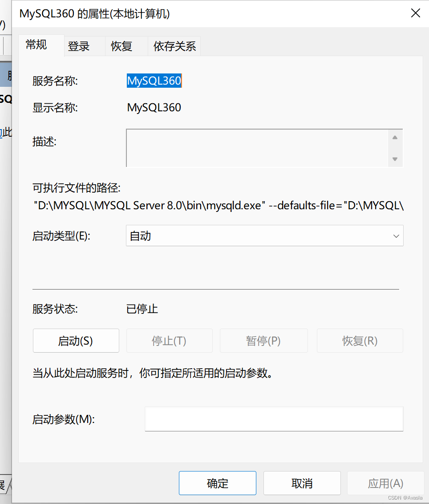
Task: Click the 已停止 service status text
Action: tap(142, 309)
